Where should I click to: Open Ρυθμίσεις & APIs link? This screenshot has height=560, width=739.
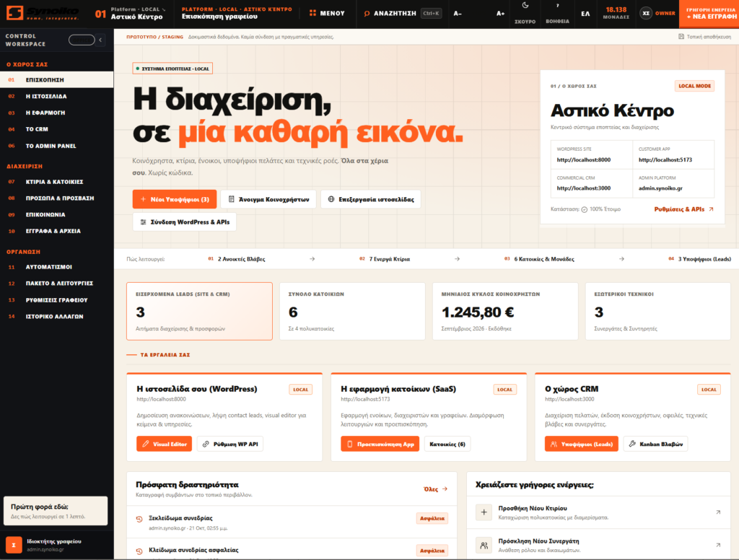point(684,209)
